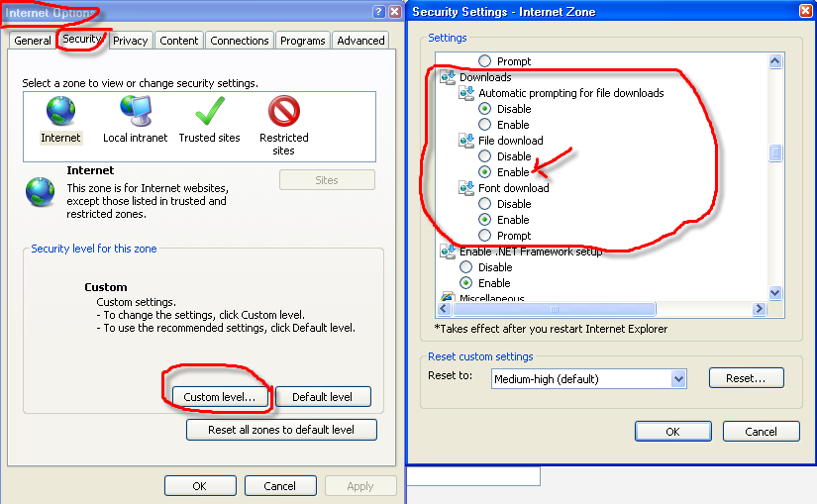Screen dimensions: 817x504
Task: Select Disable under Enable .NET Framework setup
Action: [x=465, y=267]
